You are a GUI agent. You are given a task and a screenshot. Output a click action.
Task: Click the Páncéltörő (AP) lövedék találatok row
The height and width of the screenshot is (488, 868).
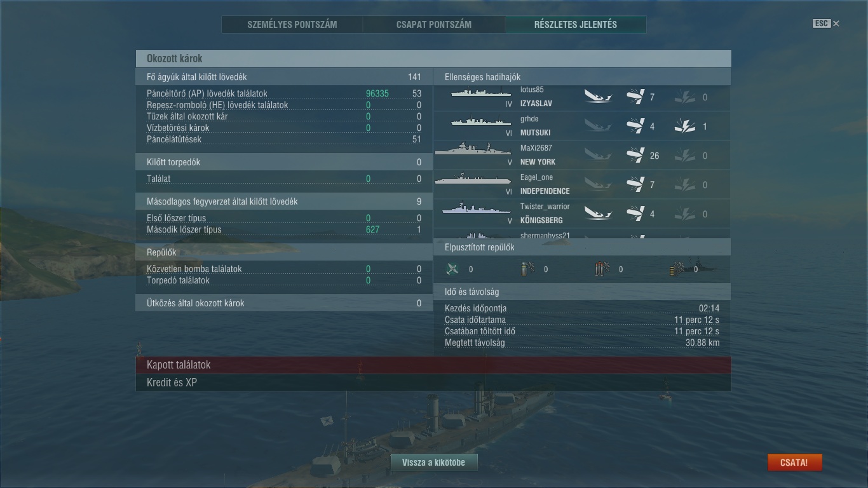coord(284,93)
